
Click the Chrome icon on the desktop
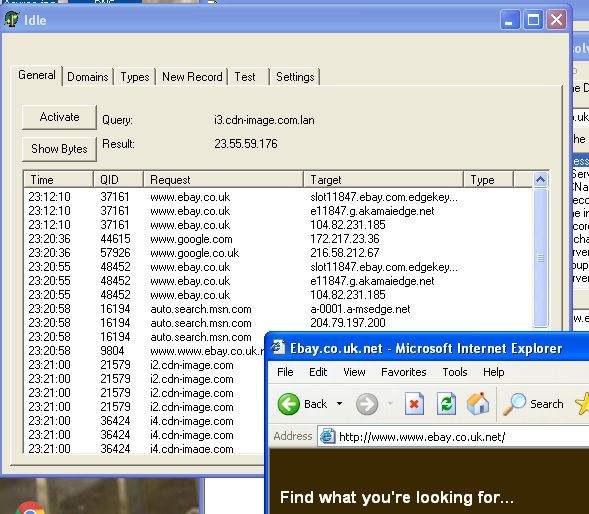(31, 508)
